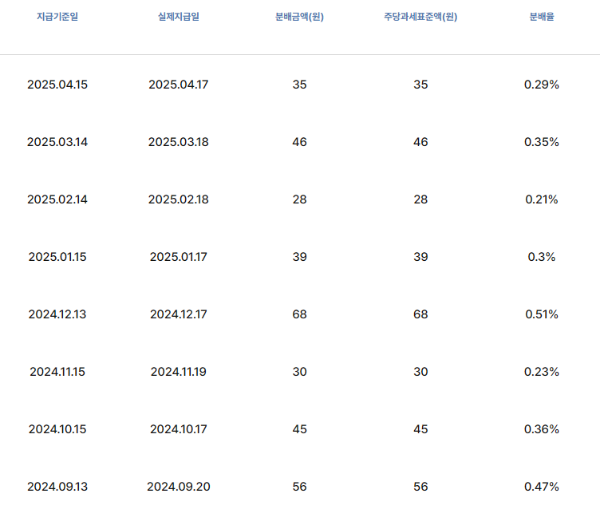Select the 분배금액(원) column header
Viewport: 600px width, 509px height.
click(x=300, y=17)
